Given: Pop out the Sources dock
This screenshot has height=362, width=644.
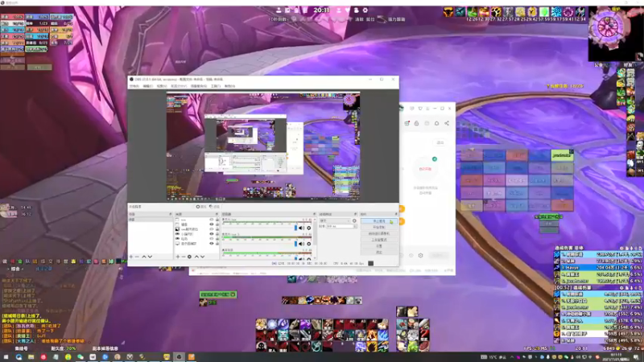Looking at the screenshot, I should (x=217, y=214).
